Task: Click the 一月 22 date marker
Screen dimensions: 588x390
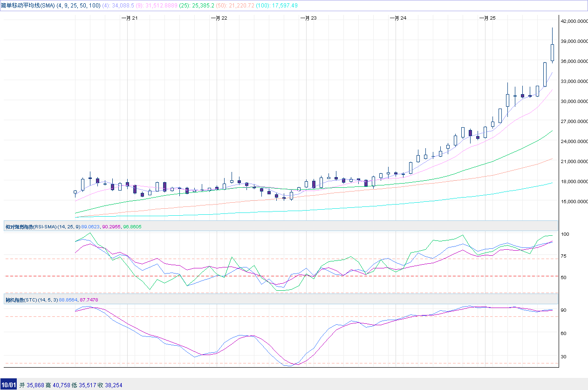Action: [x=219, y=18]
